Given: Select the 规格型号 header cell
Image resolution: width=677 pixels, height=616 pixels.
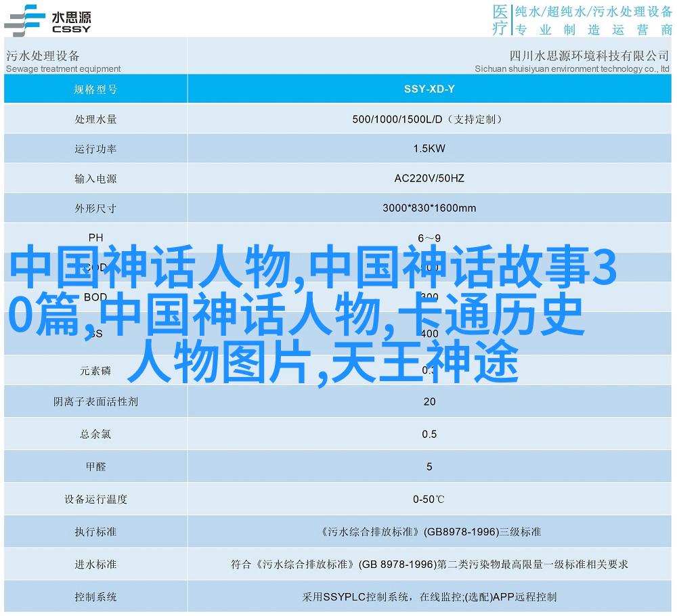Looking at the screenshot, I should pyautogui.click(x=95, y=89).
